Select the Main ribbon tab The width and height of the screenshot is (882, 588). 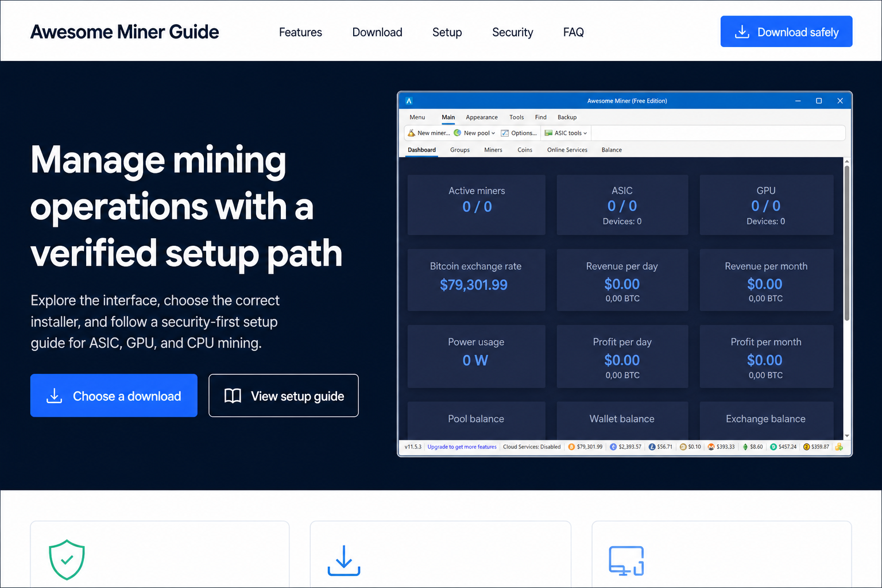tap(448, 117)
